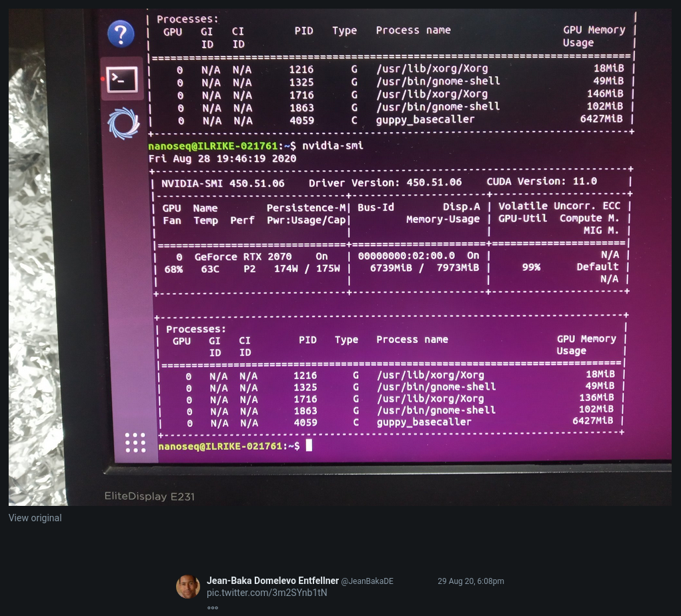Click the 29 Aug 20, 6:08pm timestamp

click(x=471, y=581)
